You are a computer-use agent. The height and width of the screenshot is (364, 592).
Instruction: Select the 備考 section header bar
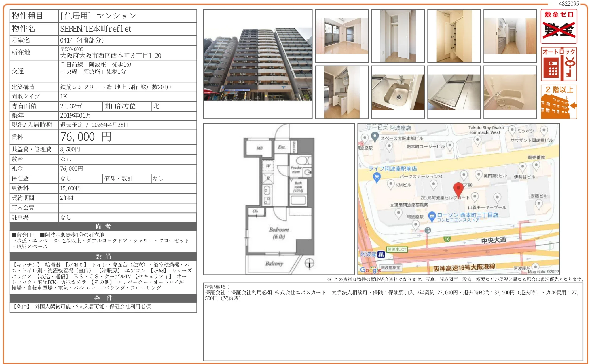(x=103, y=227)
